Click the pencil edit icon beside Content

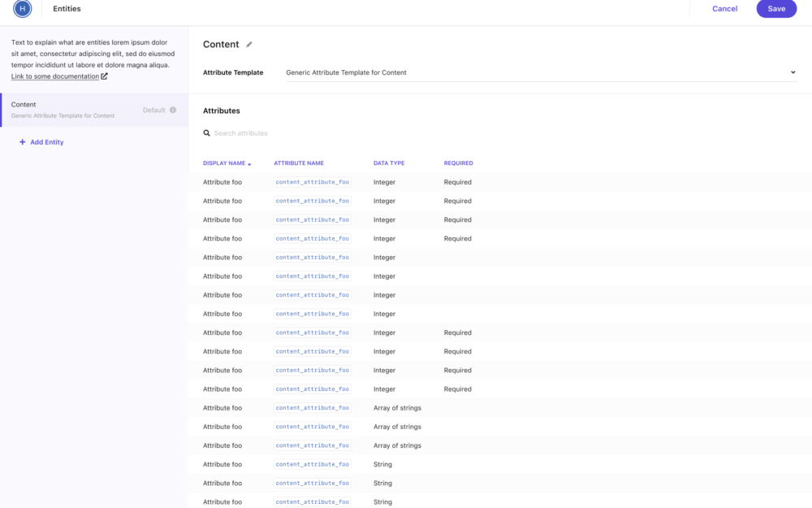click(249, 45)
